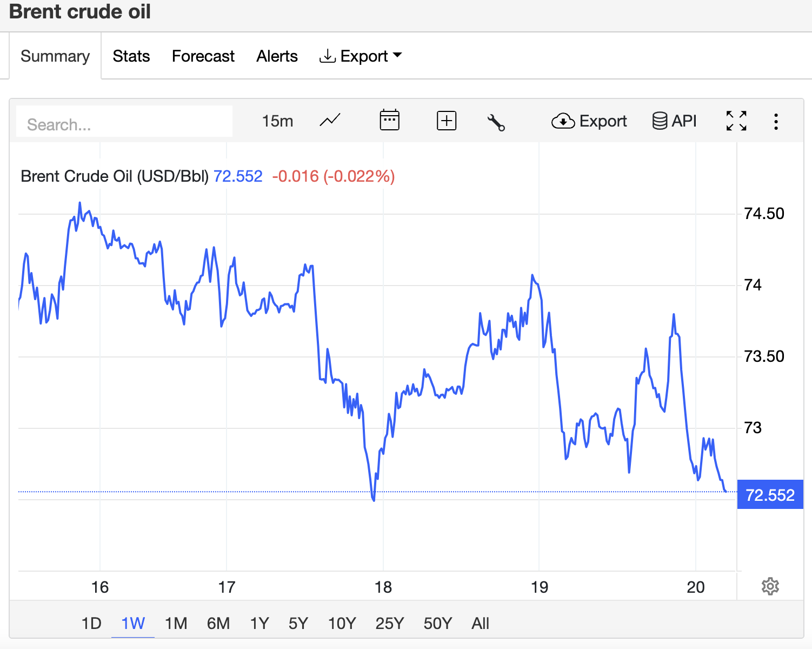
Task: Click the 74.50 axis label
Action: click(764, 214)
